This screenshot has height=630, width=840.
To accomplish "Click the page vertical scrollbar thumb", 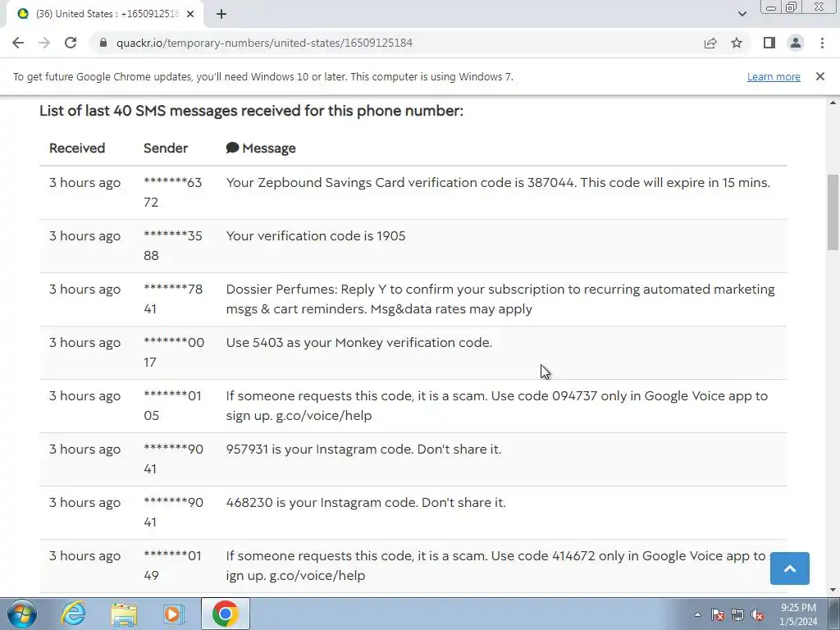I will pos(833,212).
